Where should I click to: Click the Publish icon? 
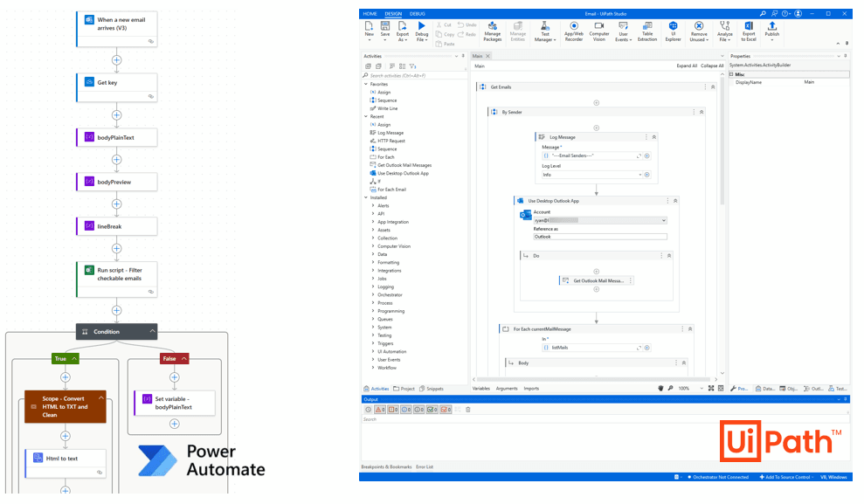click(772, 27)
